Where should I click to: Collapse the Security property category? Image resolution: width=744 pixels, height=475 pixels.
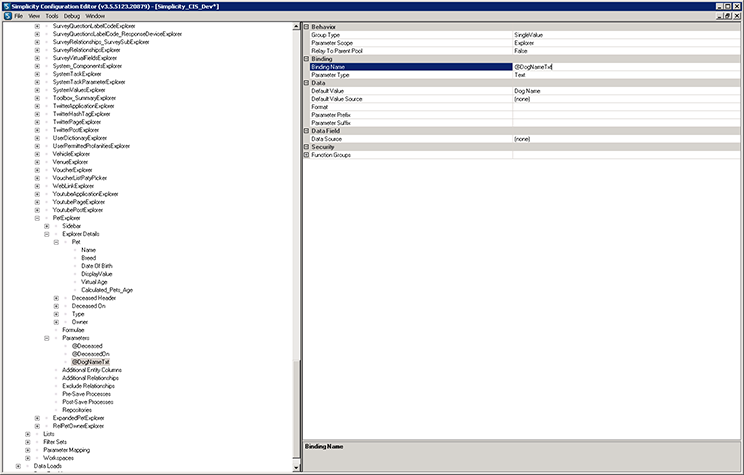click(307, 147)
